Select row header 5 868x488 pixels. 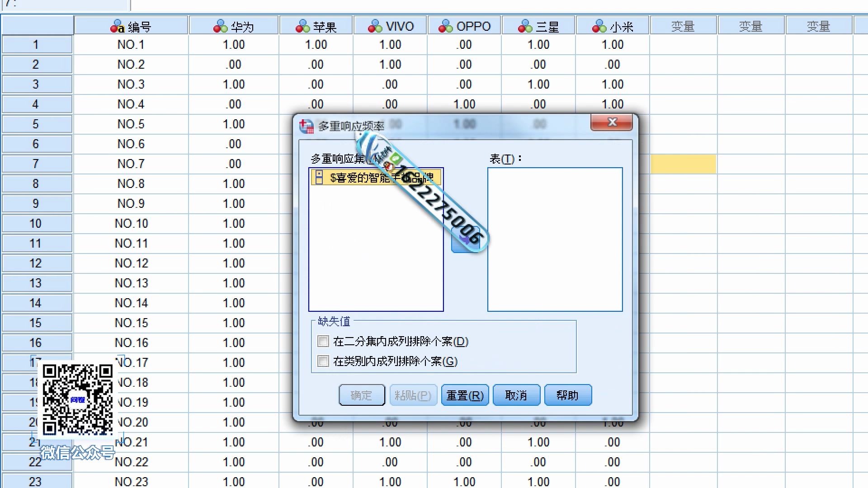coord(36,124)
